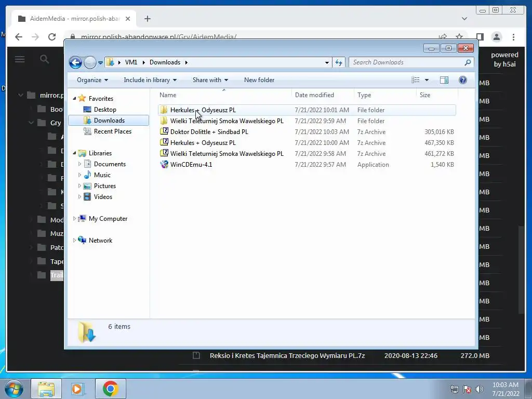Open Chrome's three-dot menu

pos(513,37)
